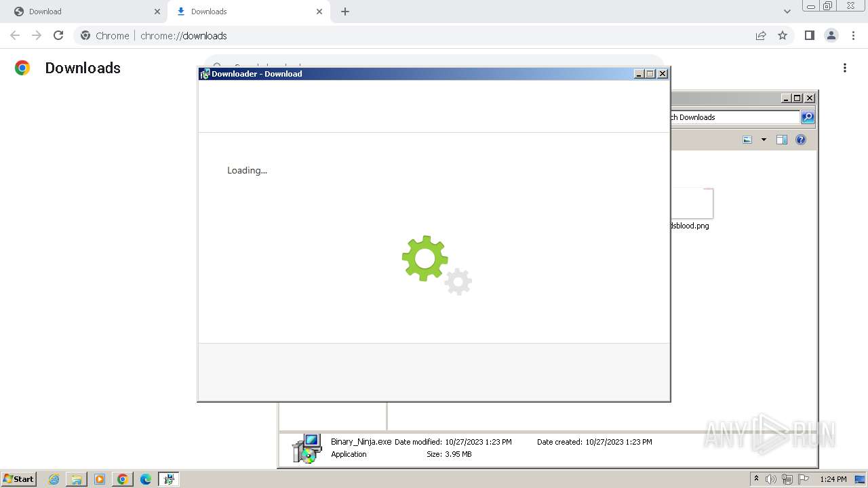The height and width of the screenshot is (488, 868).
Task: Open network status tray icon
Action: [787, 479]
